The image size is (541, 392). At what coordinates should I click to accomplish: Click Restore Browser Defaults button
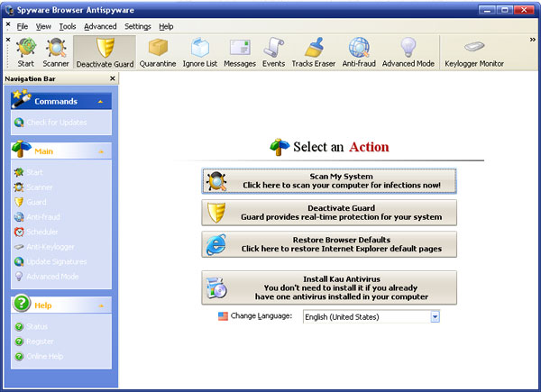click(x=329, y=244)
